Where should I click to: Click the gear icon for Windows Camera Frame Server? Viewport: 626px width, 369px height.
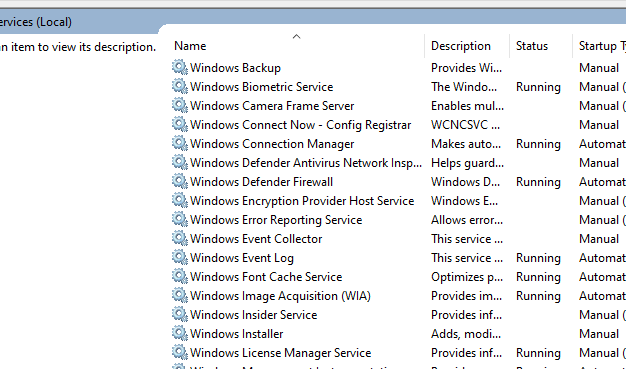180,105
